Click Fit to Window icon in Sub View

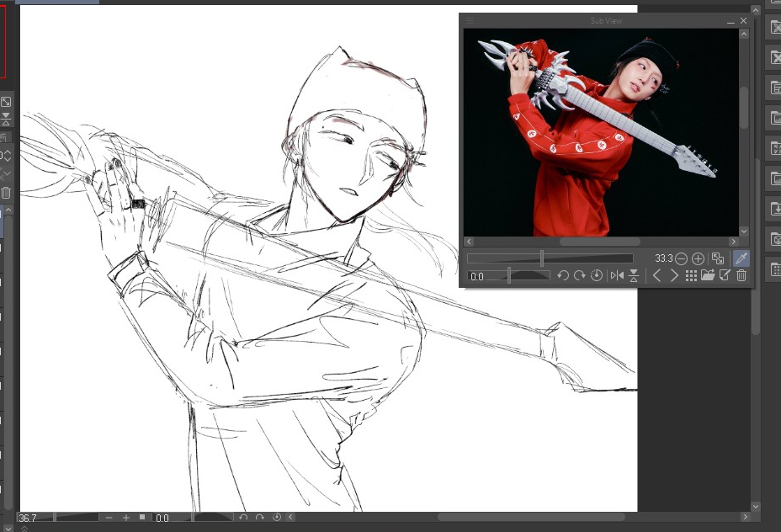coord(718,259)
